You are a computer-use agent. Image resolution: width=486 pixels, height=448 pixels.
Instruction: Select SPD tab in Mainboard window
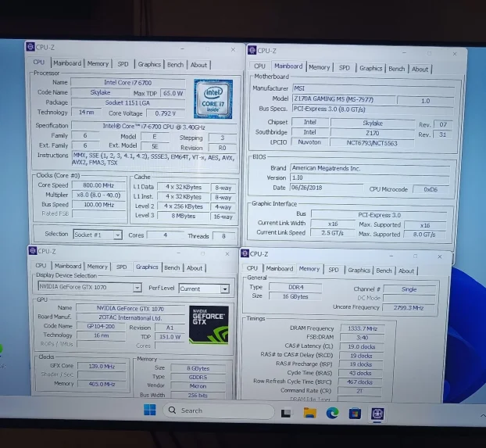point(345,68)
